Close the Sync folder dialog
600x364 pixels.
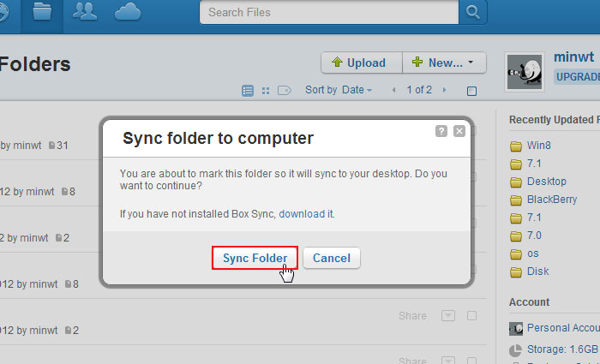coord(459,131)
